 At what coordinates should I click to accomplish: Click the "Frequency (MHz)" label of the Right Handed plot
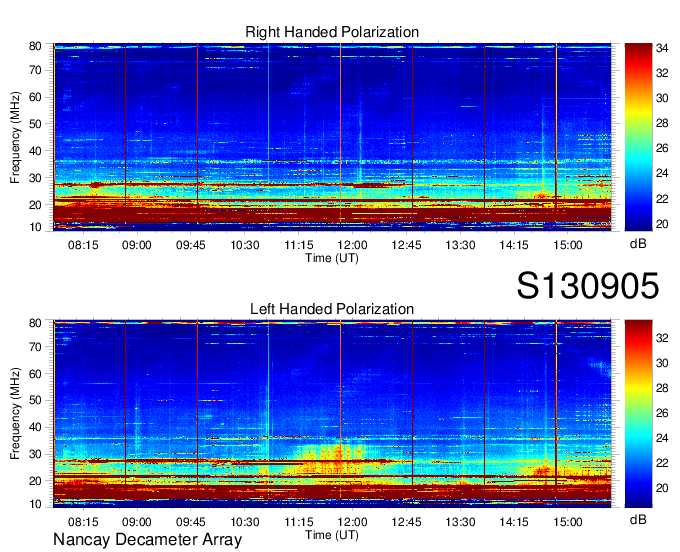15,137
